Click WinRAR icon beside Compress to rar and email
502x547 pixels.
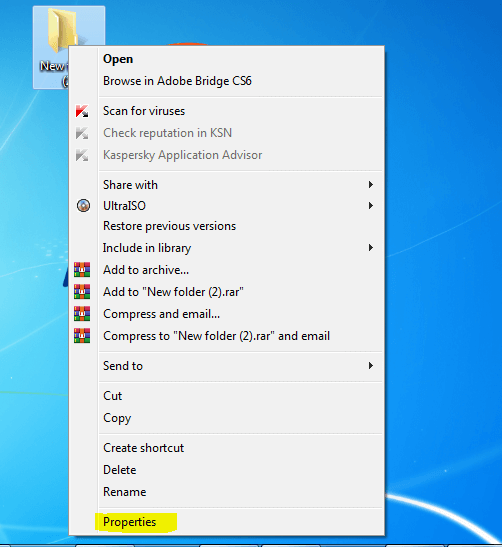(x=82, y=336)
